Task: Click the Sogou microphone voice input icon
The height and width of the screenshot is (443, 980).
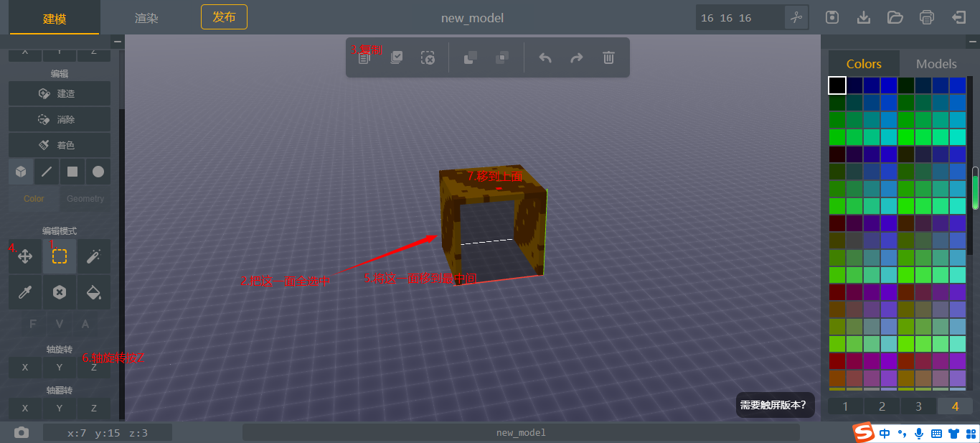Action: (x=919, y=433)
